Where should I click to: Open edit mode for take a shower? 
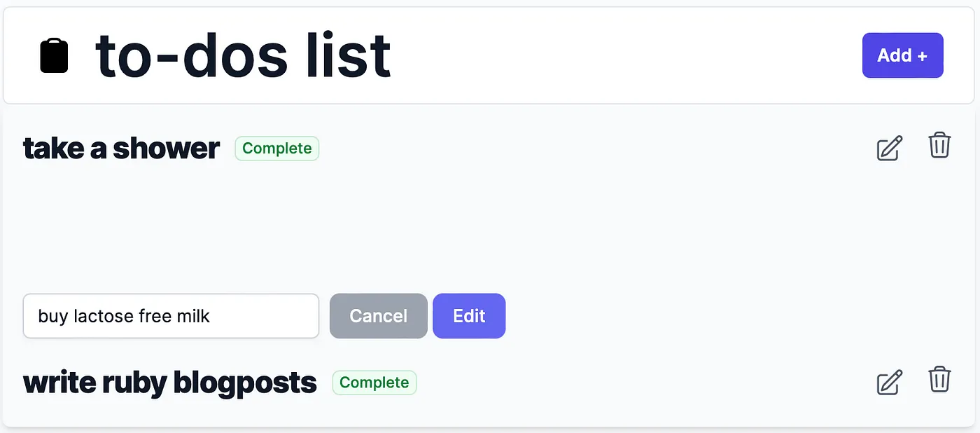(890, 149)
